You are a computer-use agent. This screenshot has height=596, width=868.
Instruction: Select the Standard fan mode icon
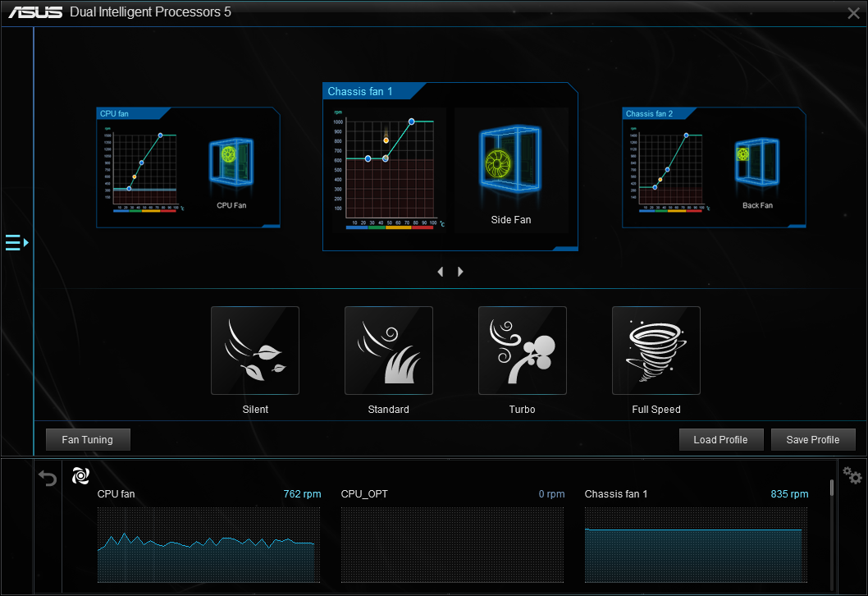[389, 351]
